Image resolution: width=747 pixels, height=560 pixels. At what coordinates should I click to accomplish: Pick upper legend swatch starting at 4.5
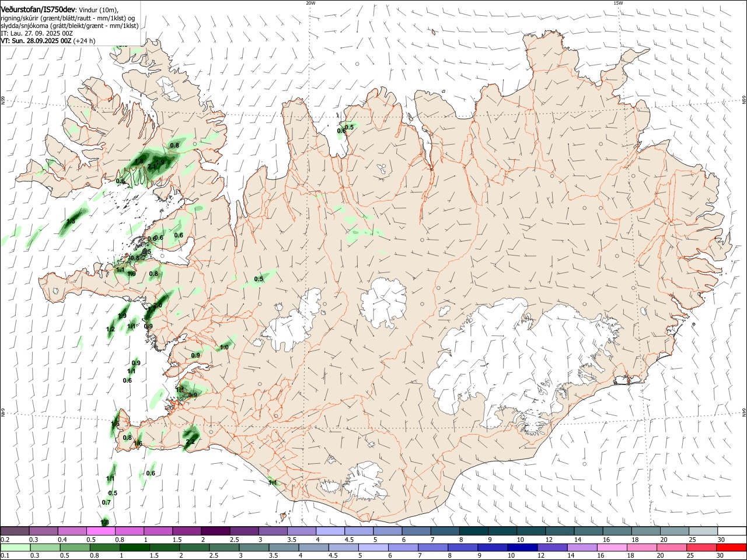pyautogui.click(x=358, y=531)
